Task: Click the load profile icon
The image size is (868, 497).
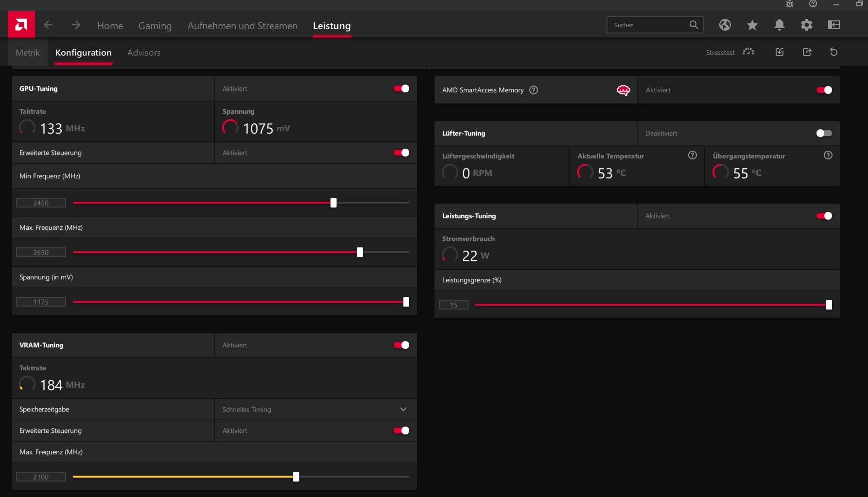Action: point(780,52)
